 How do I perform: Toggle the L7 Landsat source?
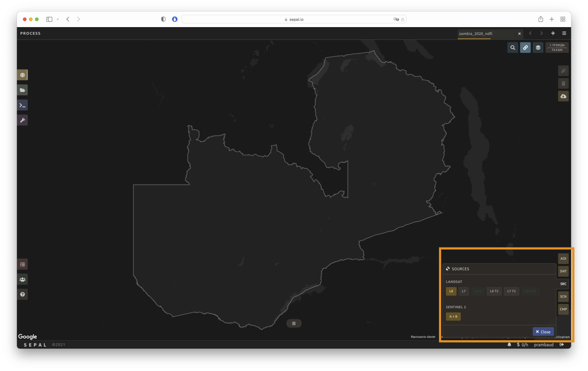463,291
